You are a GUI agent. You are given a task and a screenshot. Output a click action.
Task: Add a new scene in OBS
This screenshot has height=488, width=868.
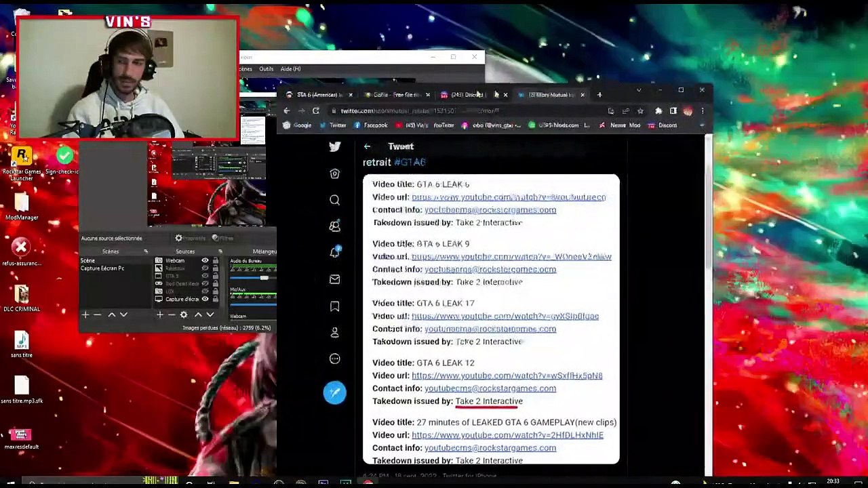click(85, 314)
